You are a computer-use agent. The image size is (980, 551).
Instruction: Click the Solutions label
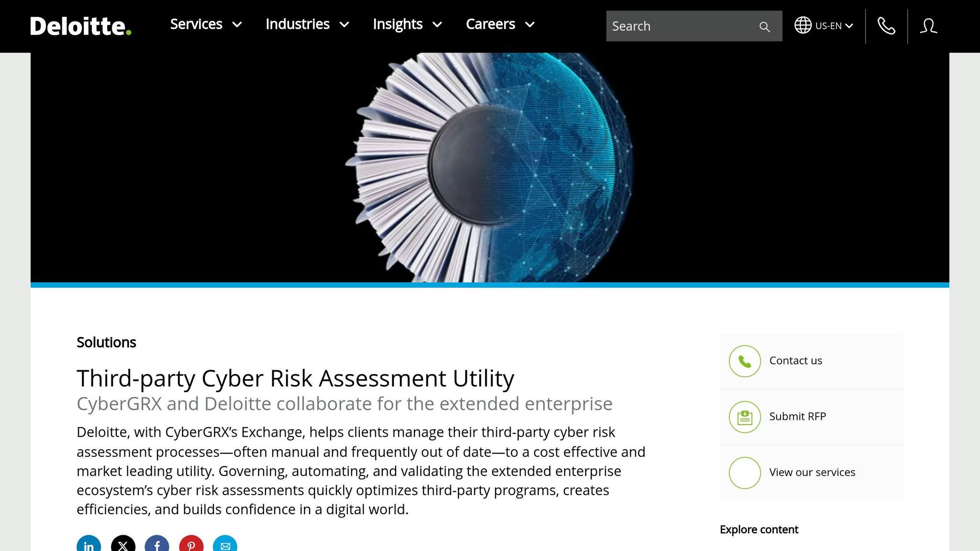[106, 342]
